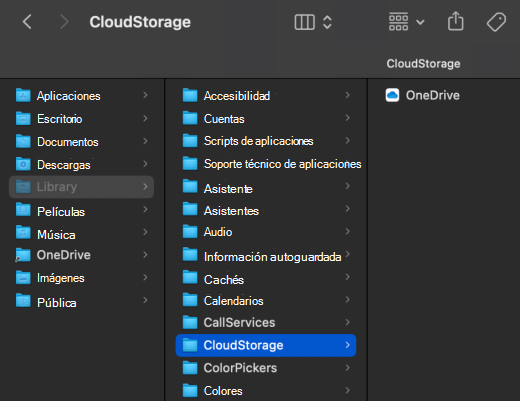Click the CloudStorage path label under toolbar

[423, 64]
